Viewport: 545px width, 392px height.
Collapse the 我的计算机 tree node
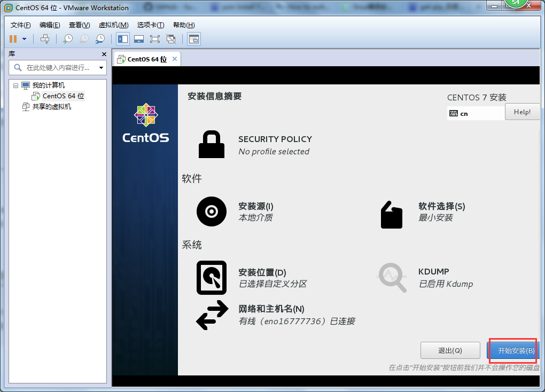[x=15, y=85]
